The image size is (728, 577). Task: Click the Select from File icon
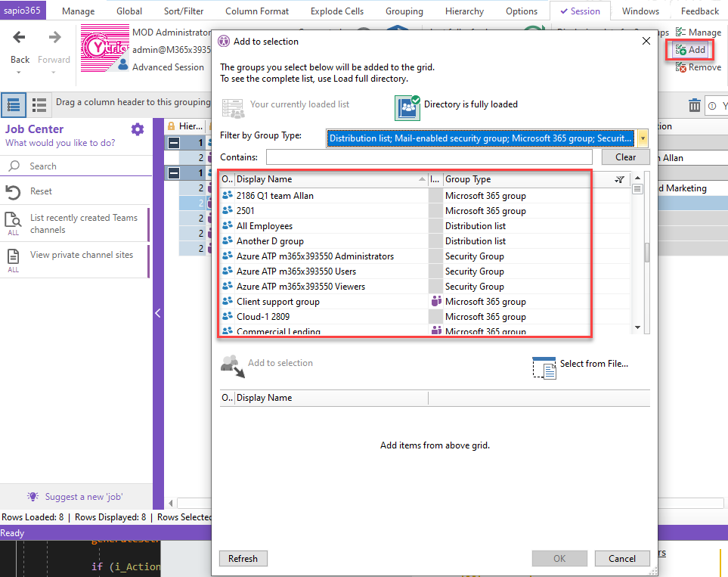click(x=544, y=367)
